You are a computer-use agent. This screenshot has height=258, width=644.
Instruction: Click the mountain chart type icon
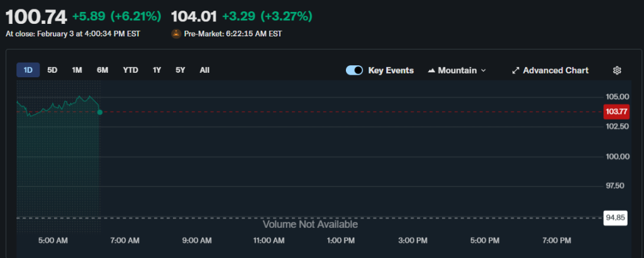[x=431, y=70]
